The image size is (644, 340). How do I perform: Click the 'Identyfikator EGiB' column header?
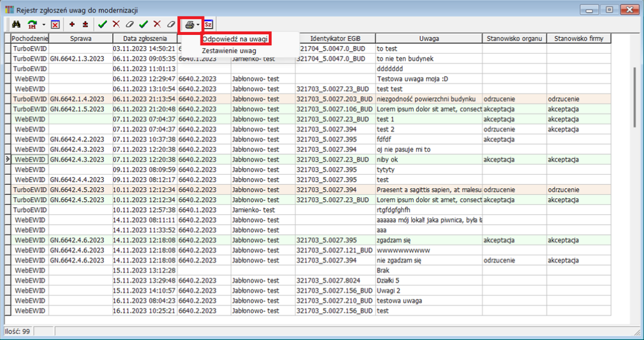335,38
